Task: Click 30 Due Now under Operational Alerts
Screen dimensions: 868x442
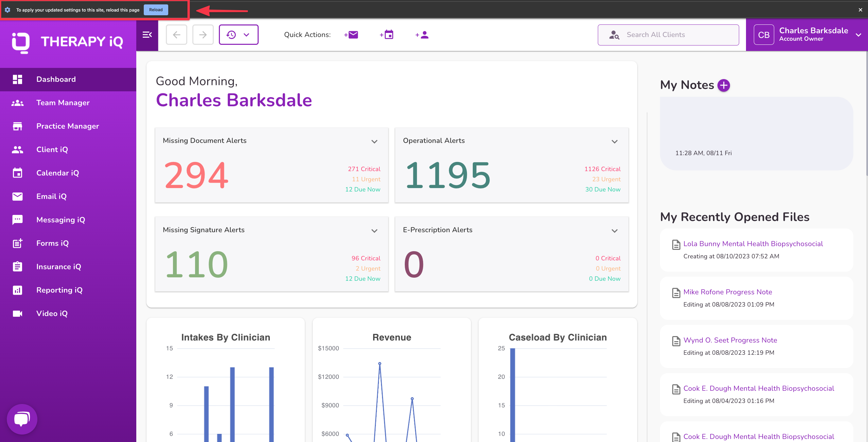Action: tap(603, 189)
